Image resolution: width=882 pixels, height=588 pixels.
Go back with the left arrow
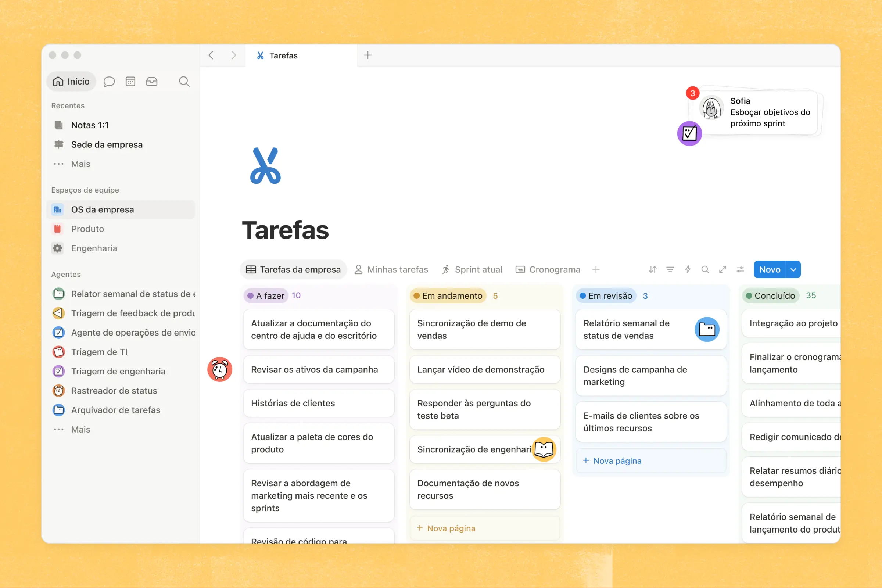pyautogui.click(x=211, y=55)
